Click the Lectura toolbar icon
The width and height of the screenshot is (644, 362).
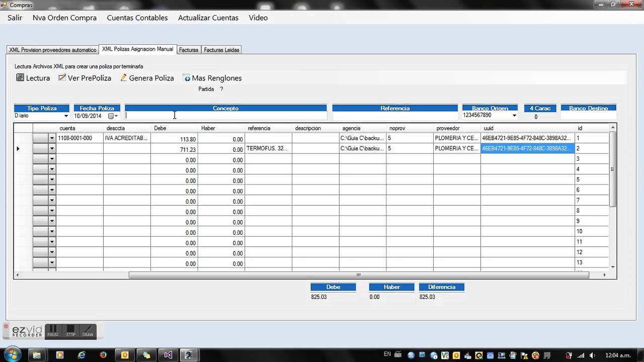[x=20, y=78]
